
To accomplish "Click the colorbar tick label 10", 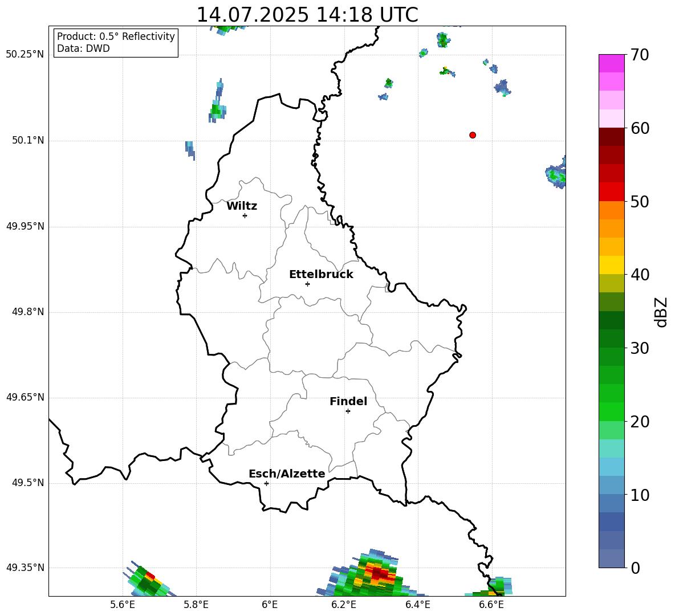I will (640, 495).
